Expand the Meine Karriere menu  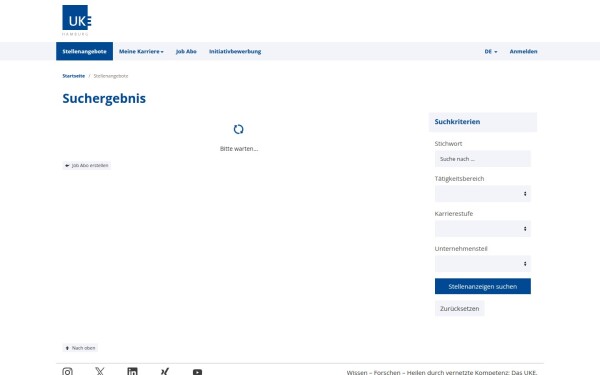pyautogui.click(x=141, y=51)
